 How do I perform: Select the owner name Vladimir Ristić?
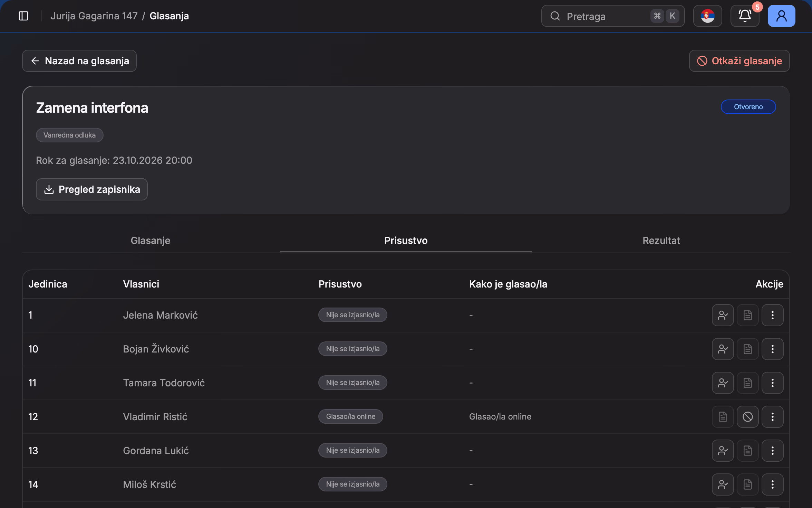pos(155,417)
